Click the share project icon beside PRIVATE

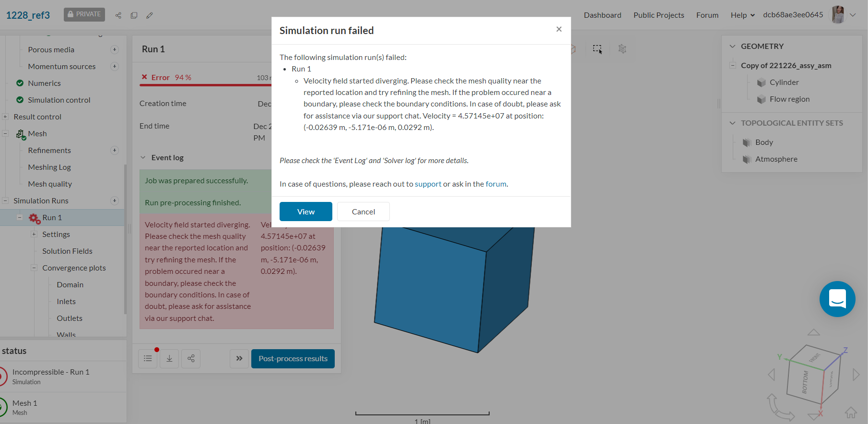point(118,15)
